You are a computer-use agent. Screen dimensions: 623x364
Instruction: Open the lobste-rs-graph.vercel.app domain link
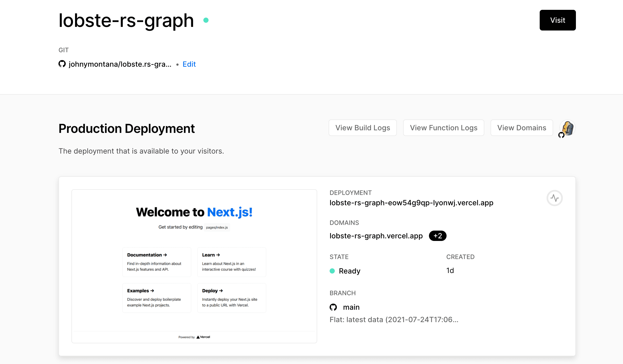point(376,236)
